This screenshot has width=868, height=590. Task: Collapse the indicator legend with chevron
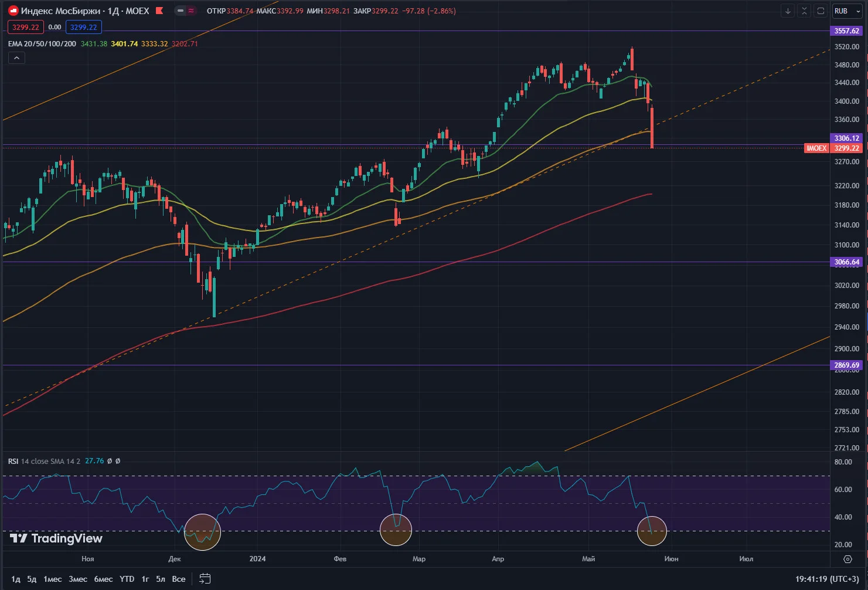[16, 57]
